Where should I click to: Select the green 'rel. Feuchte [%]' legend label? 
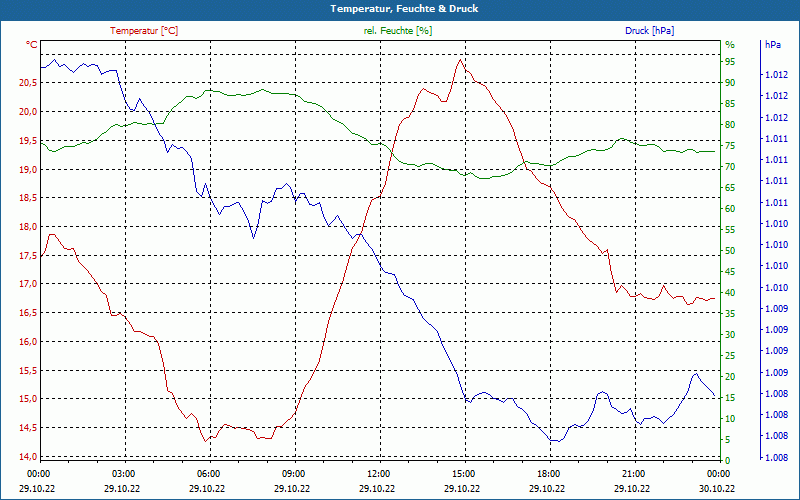pyautogui.click(x=398, y=31)
